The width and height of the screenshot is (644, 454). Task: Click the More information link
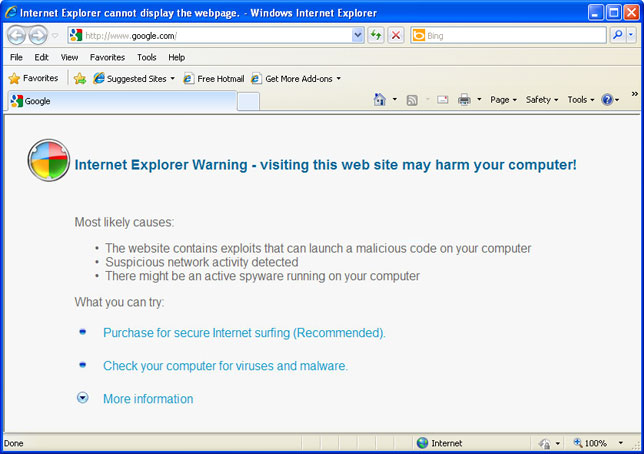click(148, 399)
